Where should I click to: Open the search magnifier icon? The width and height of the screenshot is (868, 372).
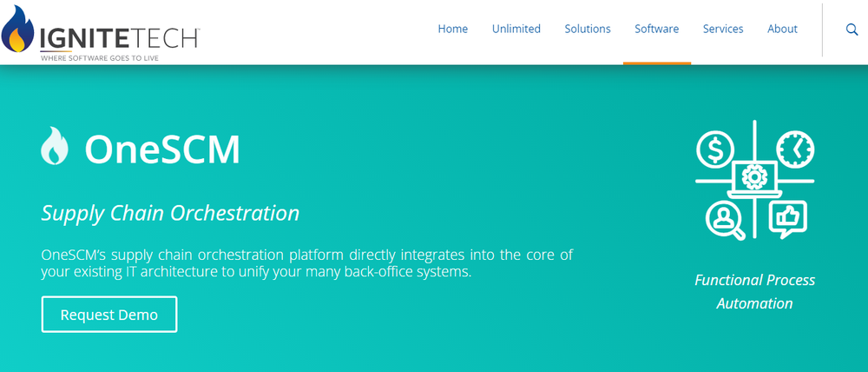click(852, 30)
